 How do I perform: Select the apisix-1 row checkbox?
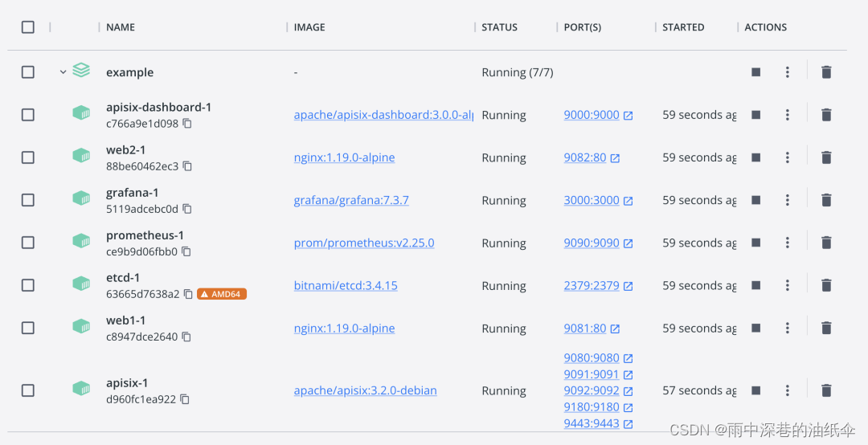tap(27, 390)
